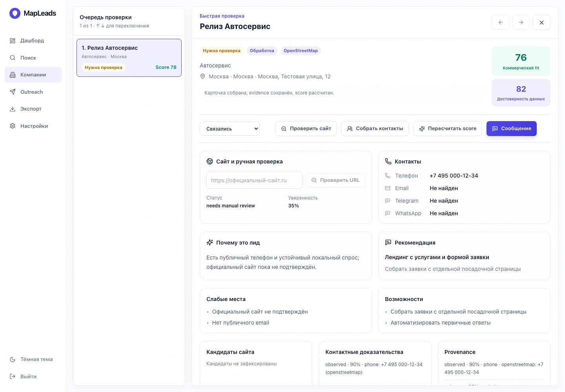Open Сообщение message button

click(x=512, y=129)
